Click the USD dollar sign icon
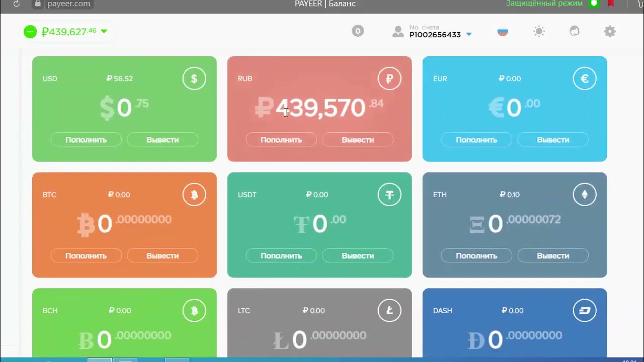 (x=194, y=78)
